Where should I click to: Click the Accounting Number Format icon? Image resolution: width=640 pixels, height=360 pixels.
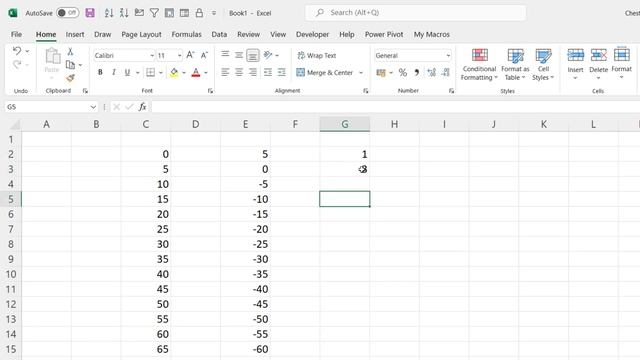381,73
